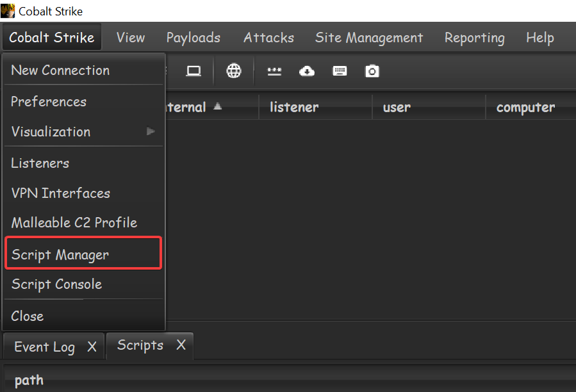Click the laptop targets toolbar icon

(x=193, y=71)
